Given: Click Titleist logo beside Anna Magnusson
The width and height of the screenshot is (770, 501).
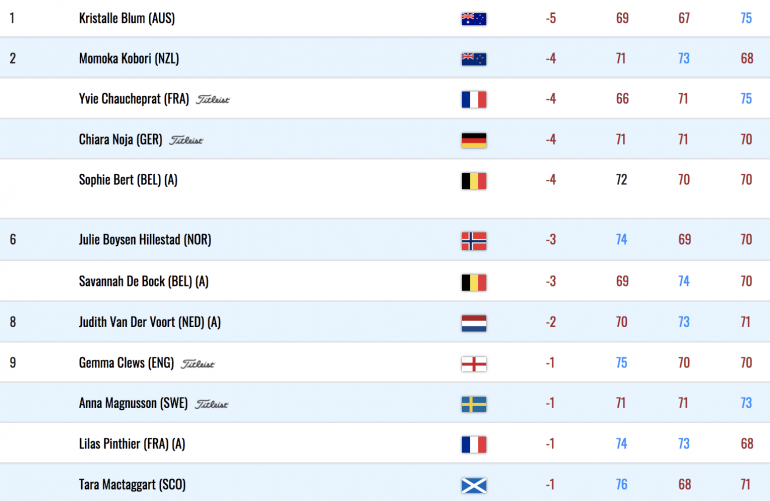Looking at the screenshot, I should coord(212,404).
